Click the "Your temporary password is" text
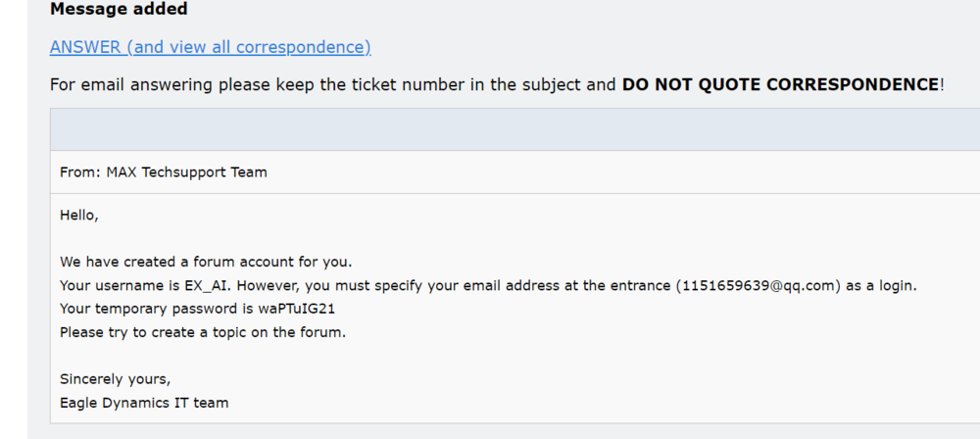The height and width of the screenshot is (439, 980). point(157,309)
